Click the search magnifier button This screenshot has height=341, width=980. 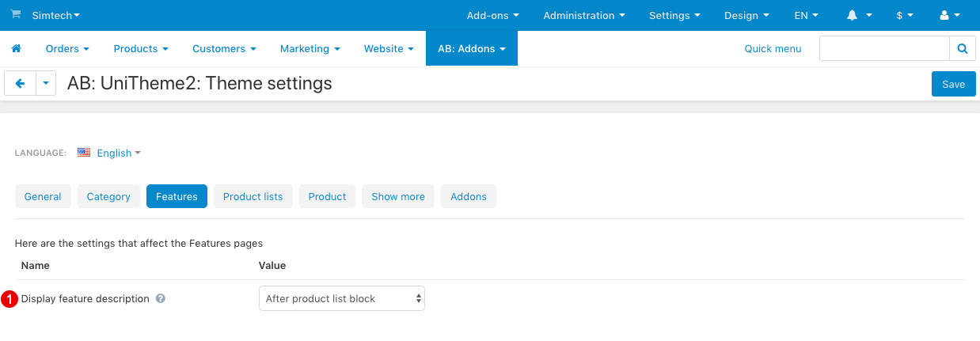(x=962, y=49)
